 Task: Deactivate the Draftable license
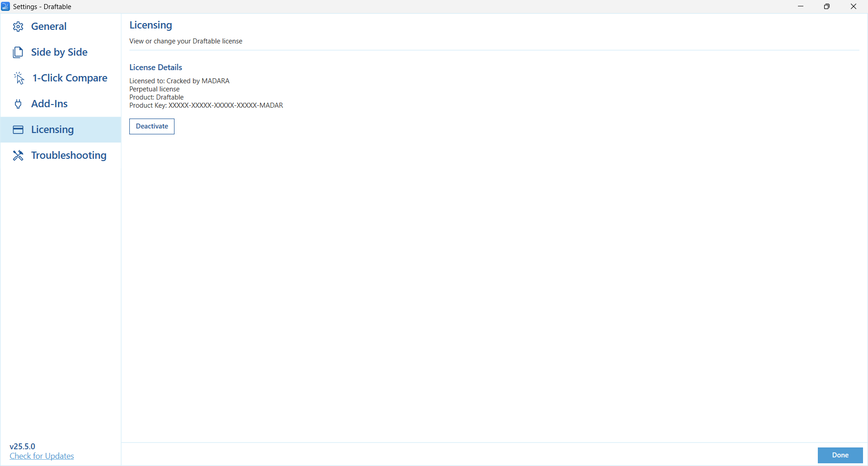click(x=152, y=126)
